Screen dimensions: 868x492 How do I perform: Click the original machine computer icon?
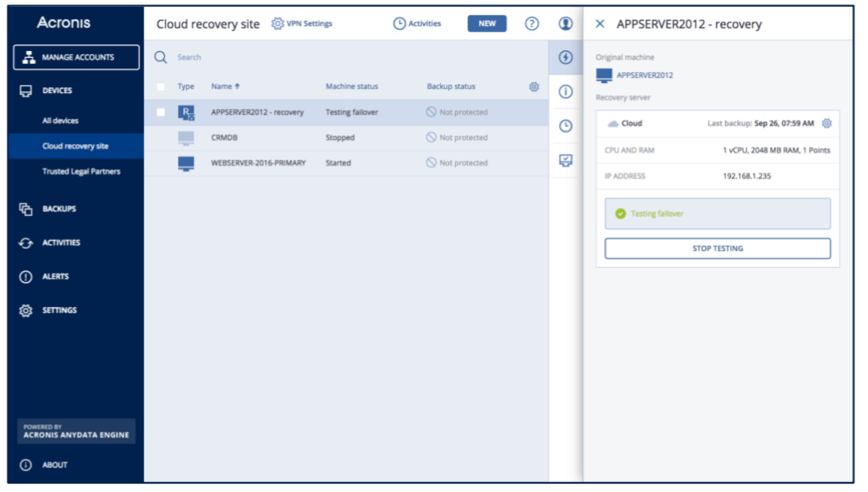point(604,75)
